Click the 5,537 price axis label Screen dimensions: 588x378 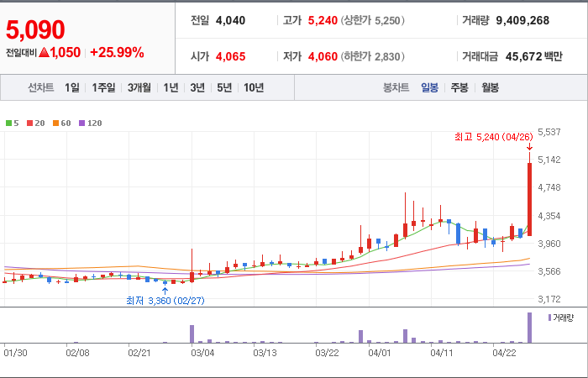tap(549, 132)
